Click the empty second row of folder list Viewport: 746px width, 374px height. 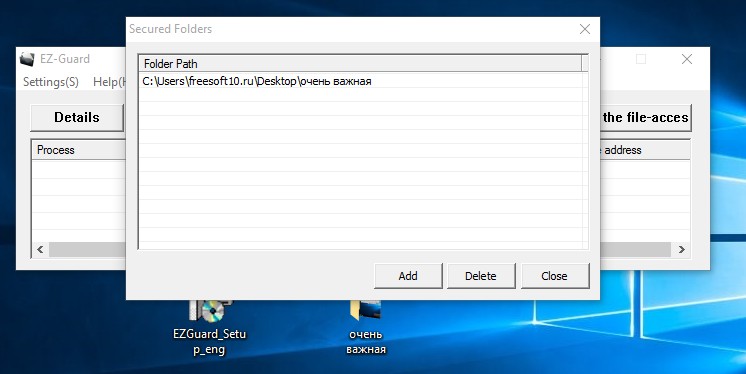(x=361, y=95)
